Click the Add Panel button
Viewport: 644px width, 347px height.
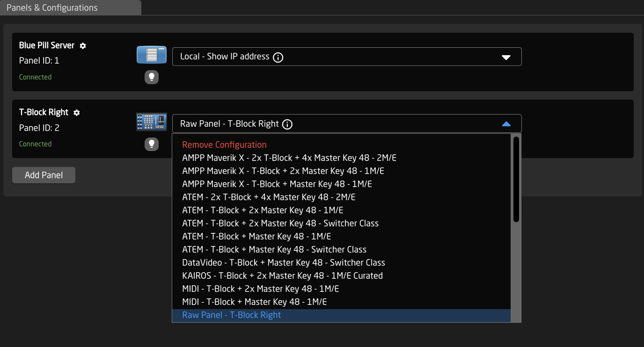[x=44, y=175]
